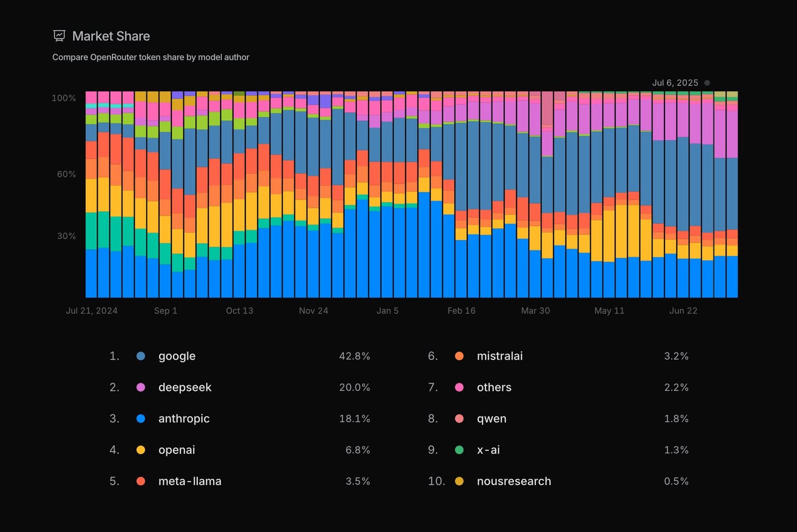Image resolution: width=797 pixels, height=532 pixels.
Task: Select the deepseek legend label
Action: pyautogui.click(x=185, y=387)
